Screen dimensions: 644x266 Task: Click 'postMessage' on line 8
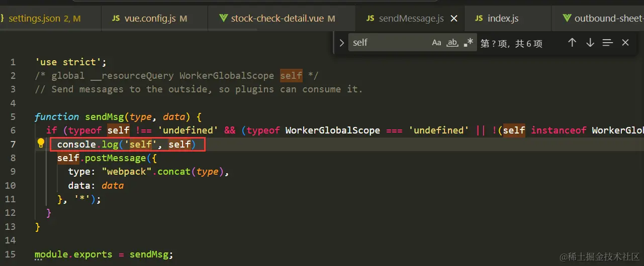pos(115,158)
